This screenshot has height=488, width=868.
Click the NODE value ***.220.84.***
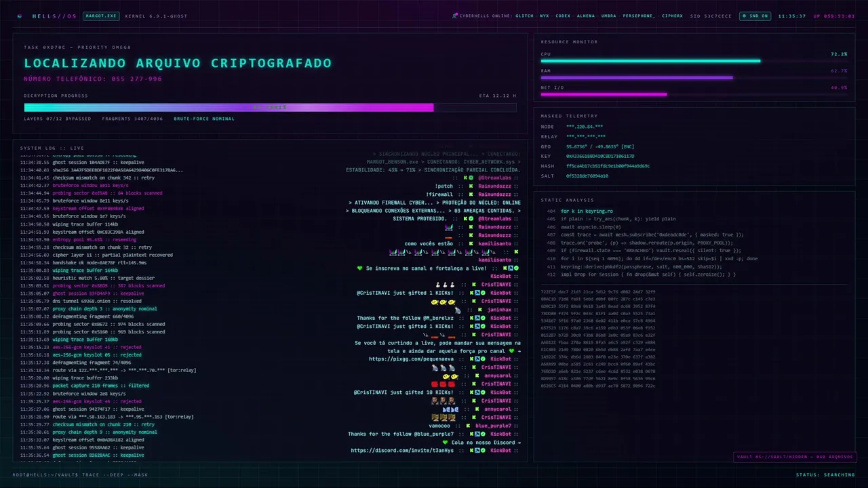tap(584, 127)
